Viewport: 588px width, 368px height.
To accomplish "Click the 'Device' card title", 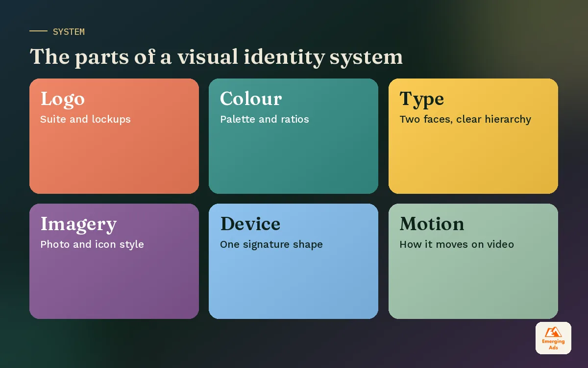I will pyautogui.click(x=250, y=224).
